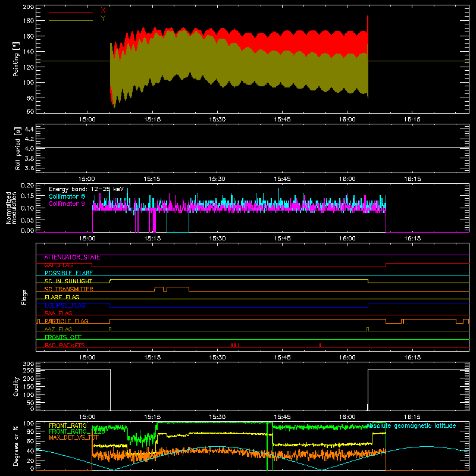
Task: Click the 15:45 time label under modulation plot
Action: point(282,239)
